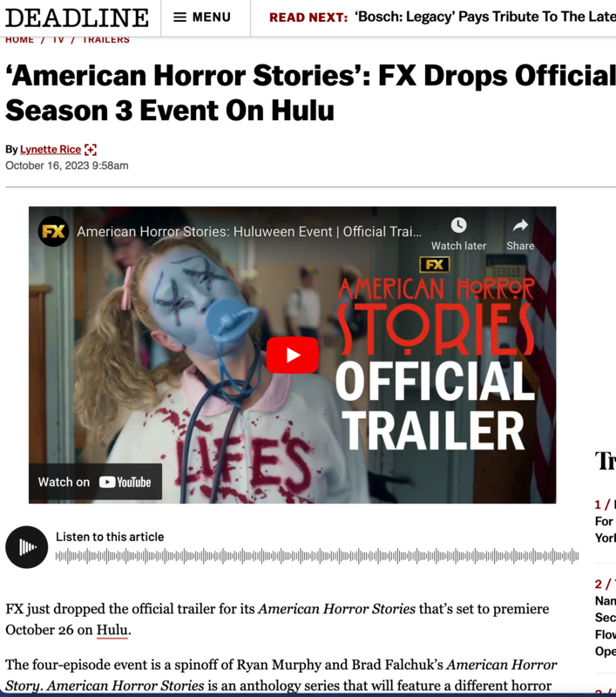The height and width of the screenshot is (697, 616).
Task: Click the article headline text
Action: tap(310, 92)
